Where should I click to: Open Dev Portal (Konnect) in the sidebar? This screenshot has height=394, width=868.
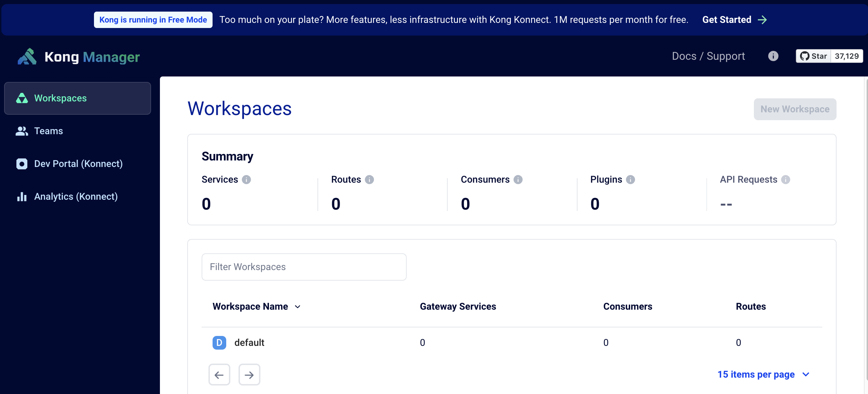[78, 164]
